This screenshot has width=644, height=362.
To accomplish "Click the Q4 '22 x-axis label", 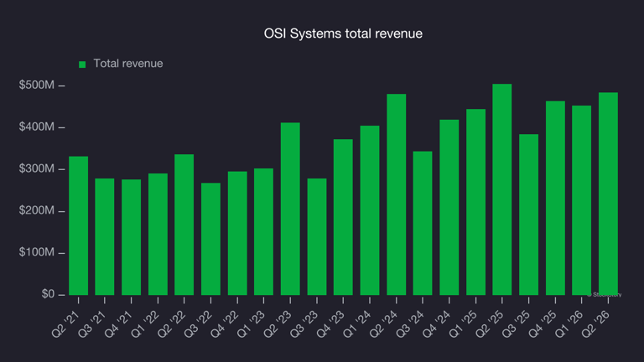I will (x=225, y=324).
